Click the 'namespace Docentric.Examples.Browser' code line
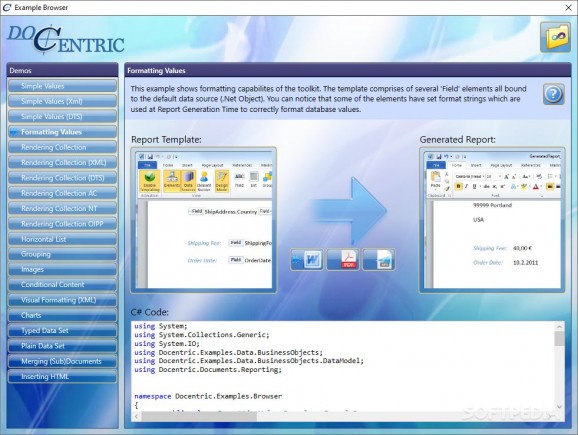 pyautogui.click(x=208, y=396)
